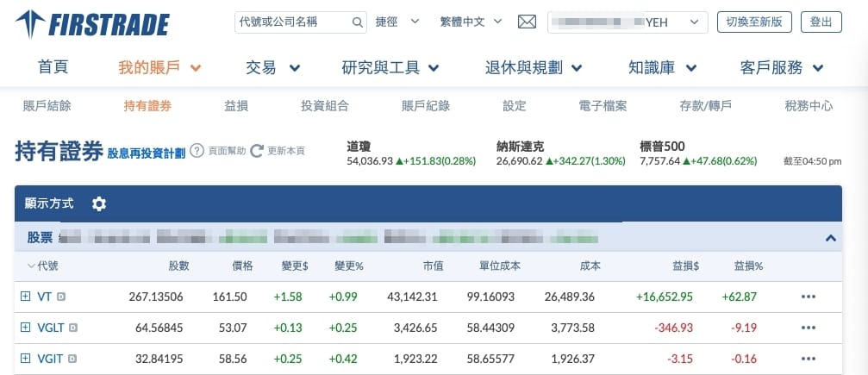Open the account selector ending YEH
868x375 pixels.
628,22
